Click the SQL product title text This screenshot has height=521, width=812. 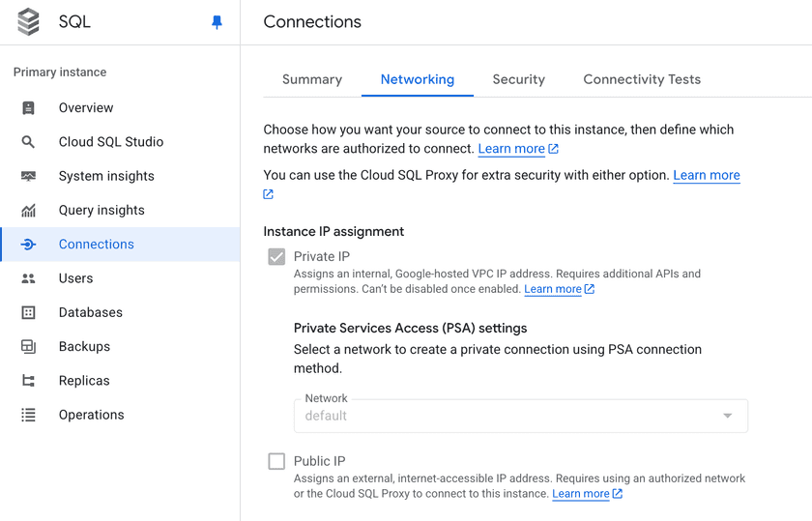tap(74, 22)
